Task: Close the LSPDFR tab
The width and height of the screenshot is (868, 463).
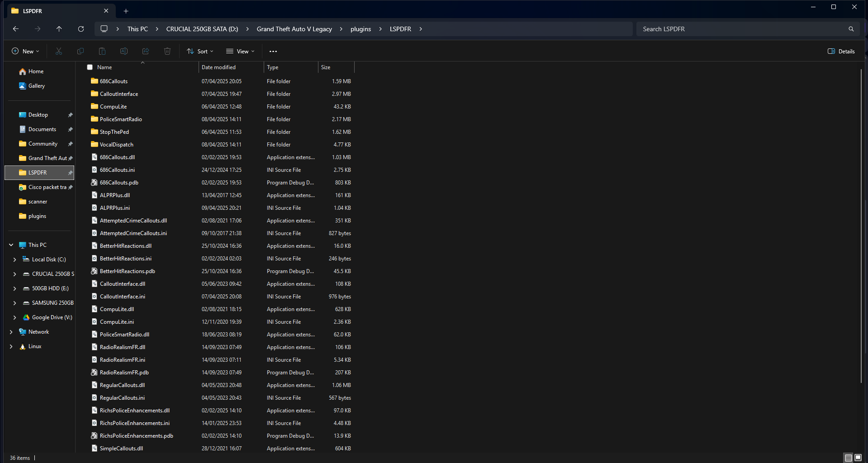Action: (x=106, y=11)
